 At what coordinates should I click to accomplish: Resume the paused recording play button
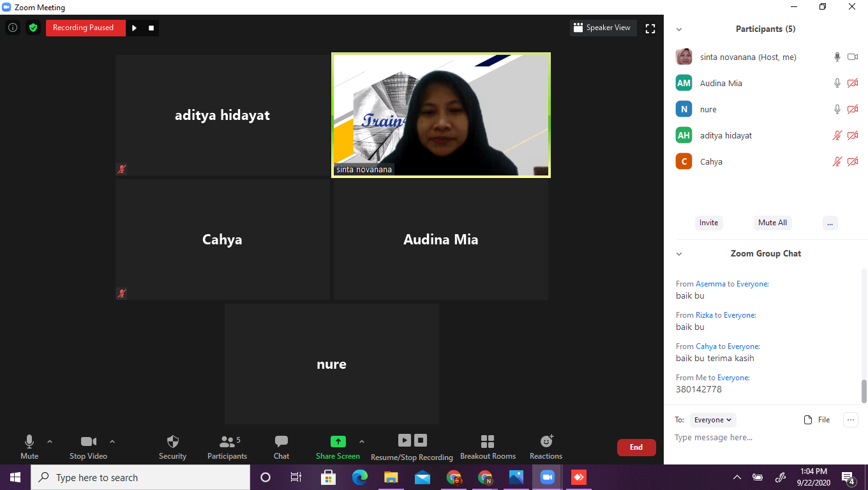tap(134, 27)
